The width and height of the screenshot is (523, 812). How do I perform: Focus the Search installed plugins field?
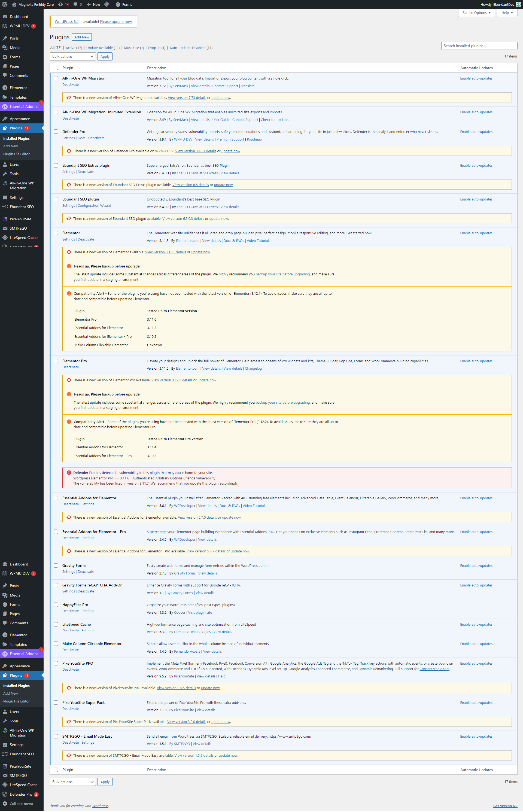tap(479, 46)
